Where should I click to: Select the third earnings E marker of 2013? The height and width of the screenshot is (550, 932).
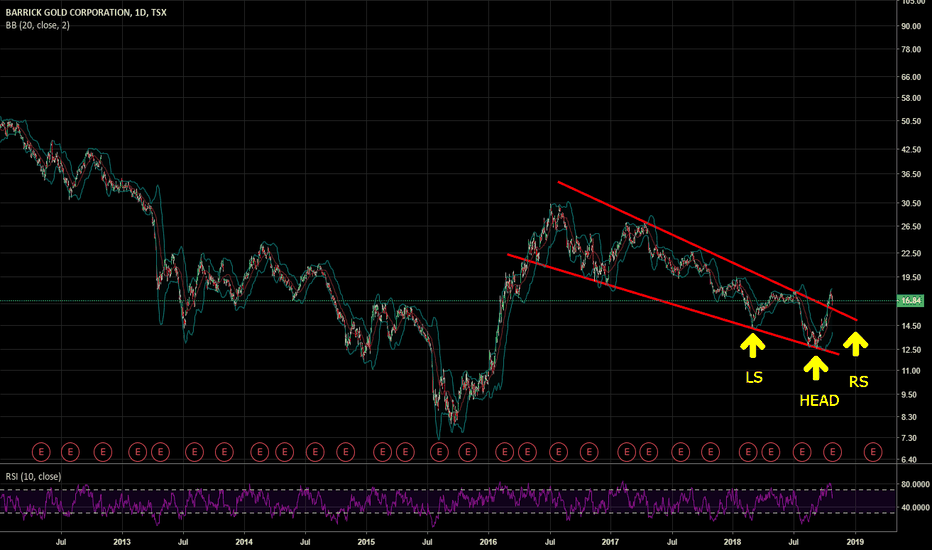[x=194, y=452]
